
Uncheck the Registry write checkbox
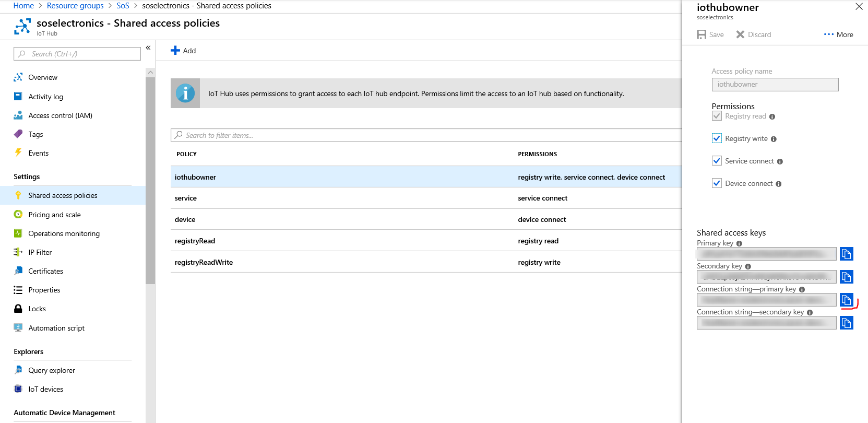[717, 138]
